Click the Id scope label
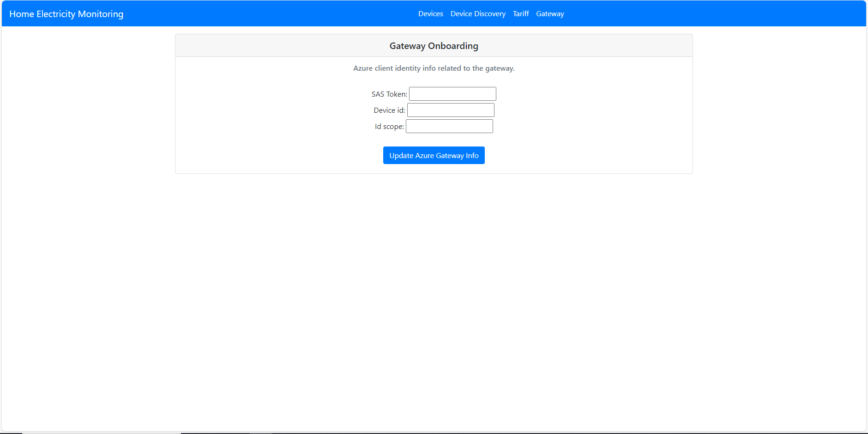The width and height of the screenshot is (868, 434). tap(389, 126)
